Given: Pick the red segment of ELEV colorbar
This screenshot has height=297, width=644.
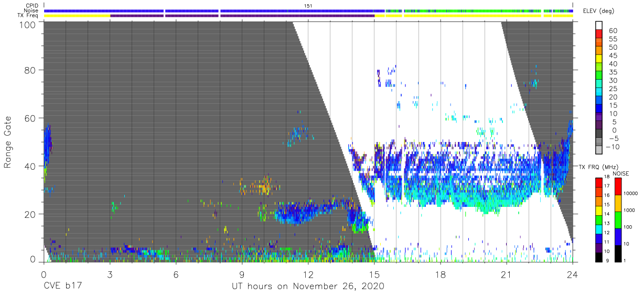Looking at the screenshot, I should point(600,34).
